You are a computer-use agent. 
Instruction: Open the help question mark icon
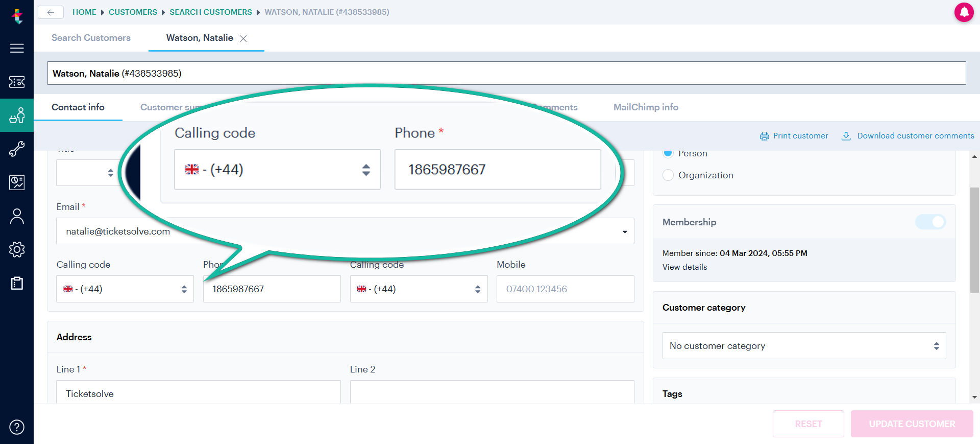pos(17,427)
